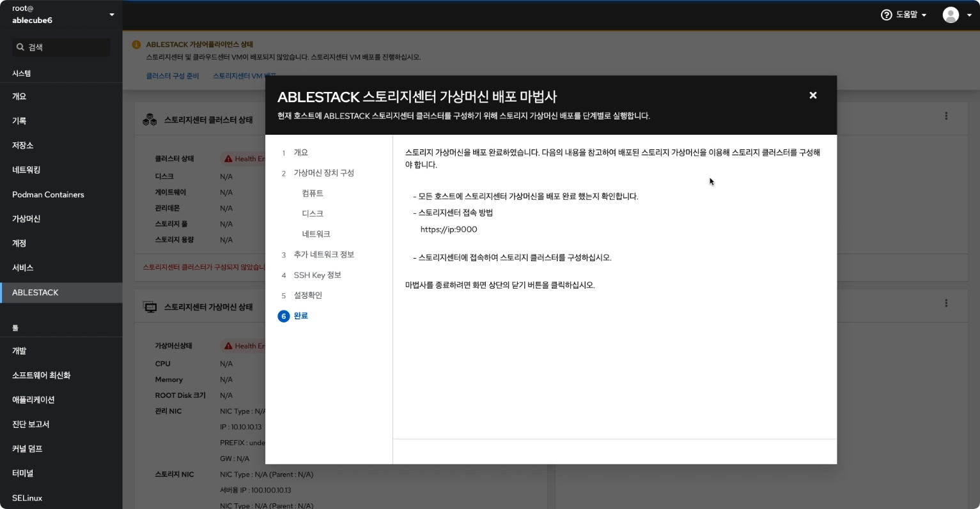
Task: Select the 디스크 wizard sub-step
Action: click(x=313, y=214)
